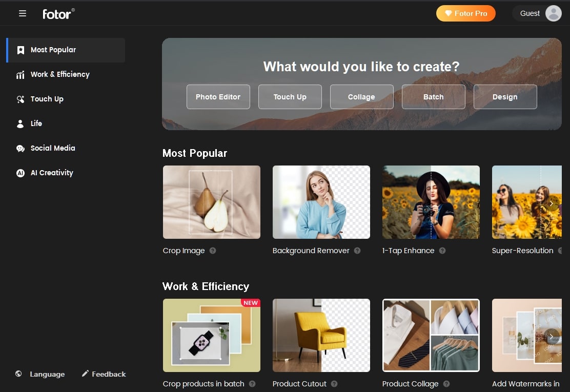This screenshot has width=570, height=392.
Task: Open the 1-Tap Enhance sunflower thumbnail
Action: (431, 202)
